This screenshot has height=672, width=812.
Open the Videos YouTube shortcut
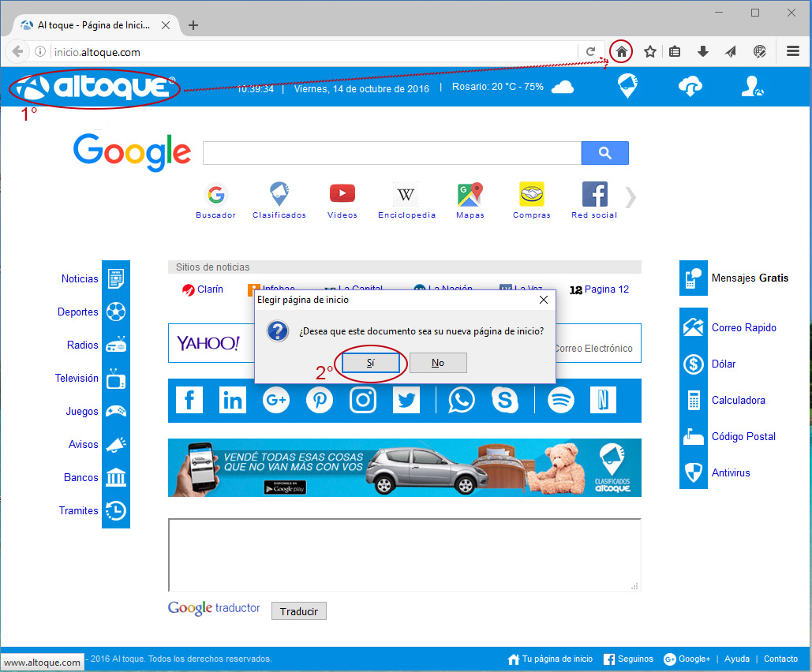point(342,201)
